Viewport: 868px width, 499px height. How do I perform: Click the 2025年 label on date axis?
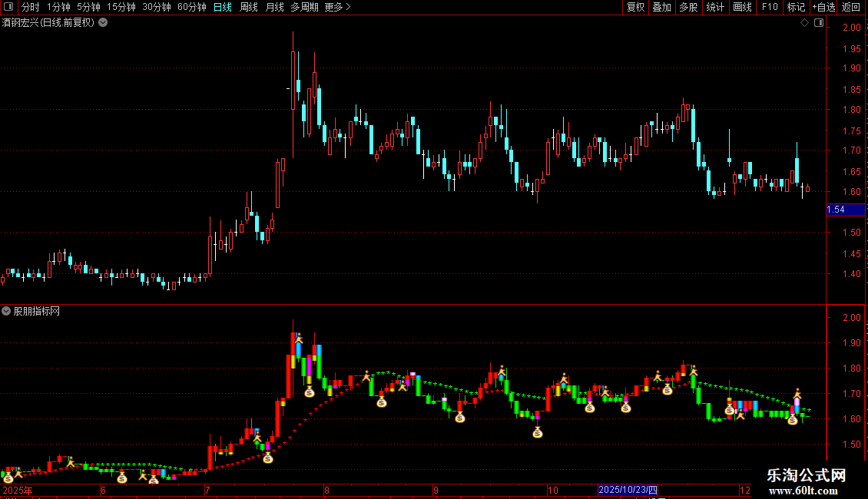[x=18, y=490]
